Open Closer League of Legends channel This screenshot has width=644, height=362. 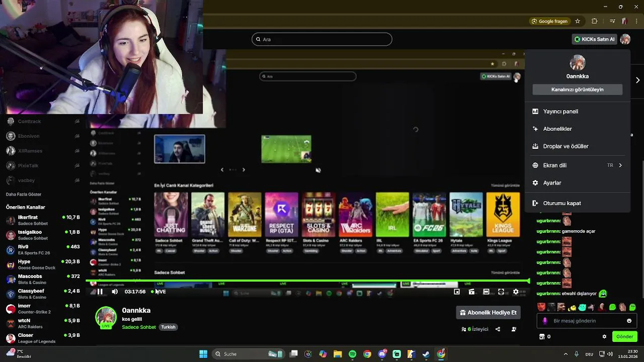tap(43, 338)
